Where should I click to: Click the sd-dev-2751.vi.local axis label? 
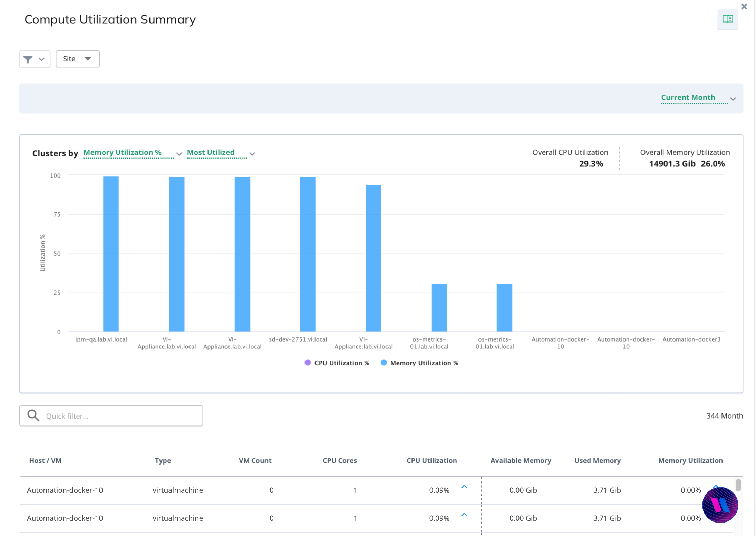point(298,339)
